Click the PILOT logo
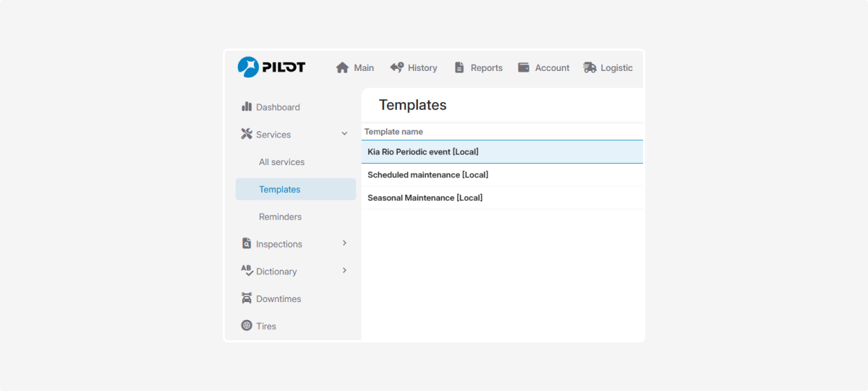The height and width of the screenshot is (391, 868). [271, 67]
